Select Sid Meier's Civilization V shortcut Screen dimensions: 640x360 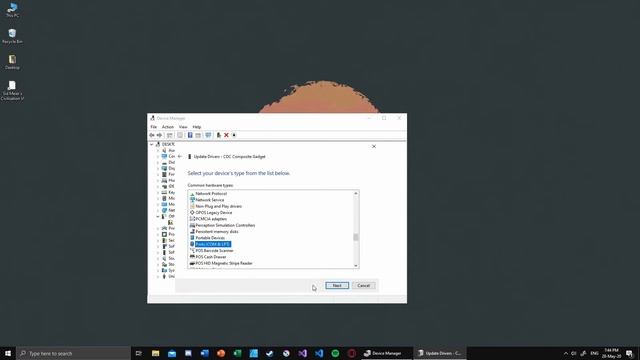(x=12, y=90)
